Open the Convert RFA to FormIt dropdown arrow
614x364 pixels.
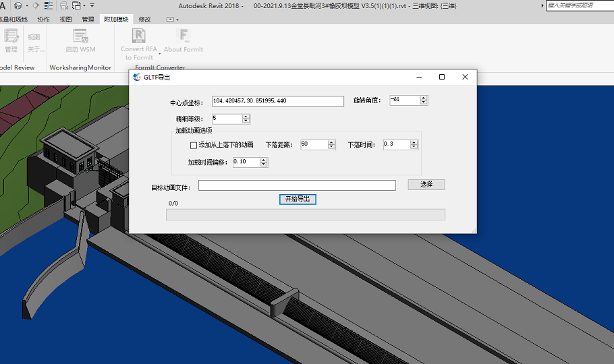point(159,54)
